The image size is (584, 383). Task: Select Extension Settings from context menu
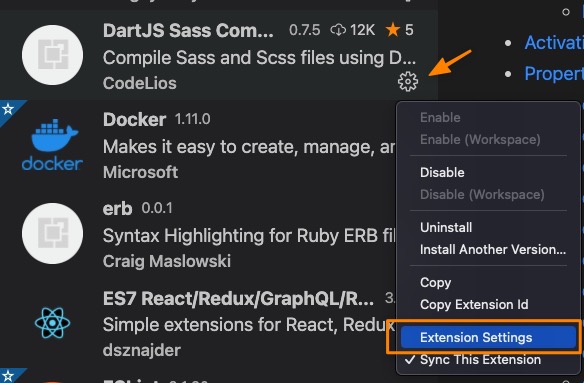point(488,337)
